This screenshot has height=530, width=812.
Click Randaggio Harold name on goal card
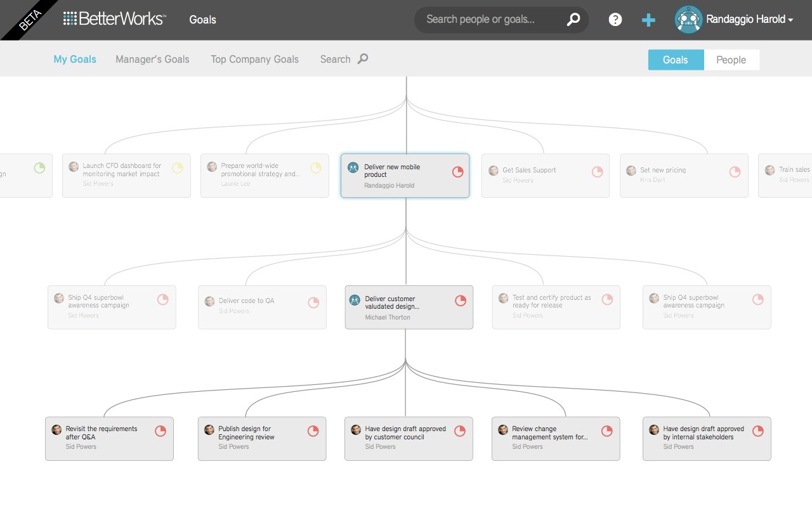390,186
